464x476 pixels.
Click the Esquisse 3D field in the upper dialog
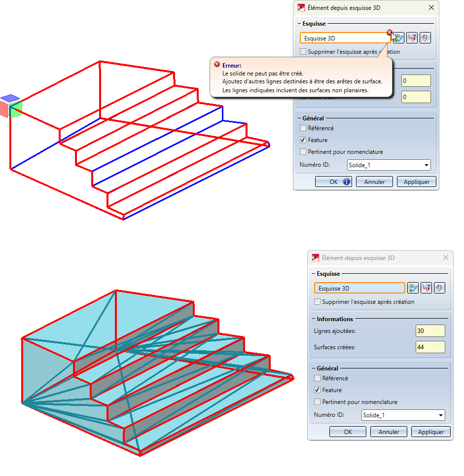[x=345, y=38]
